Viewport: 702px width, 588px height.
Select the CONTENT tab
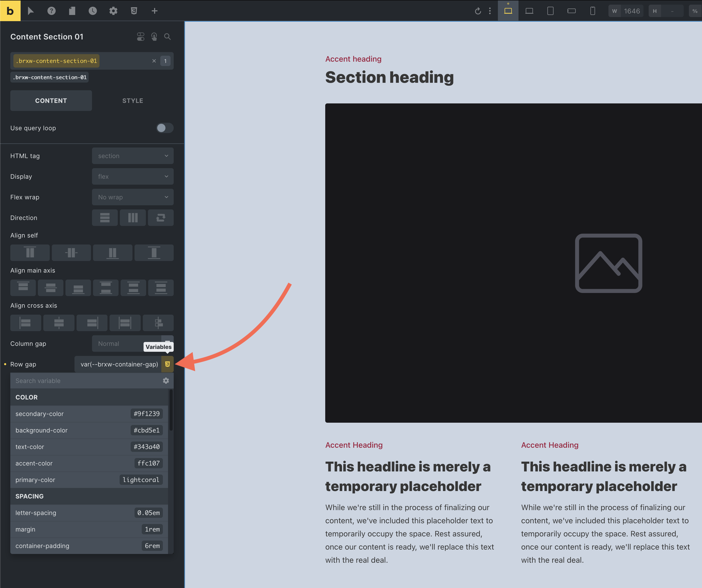pos(51,101)
